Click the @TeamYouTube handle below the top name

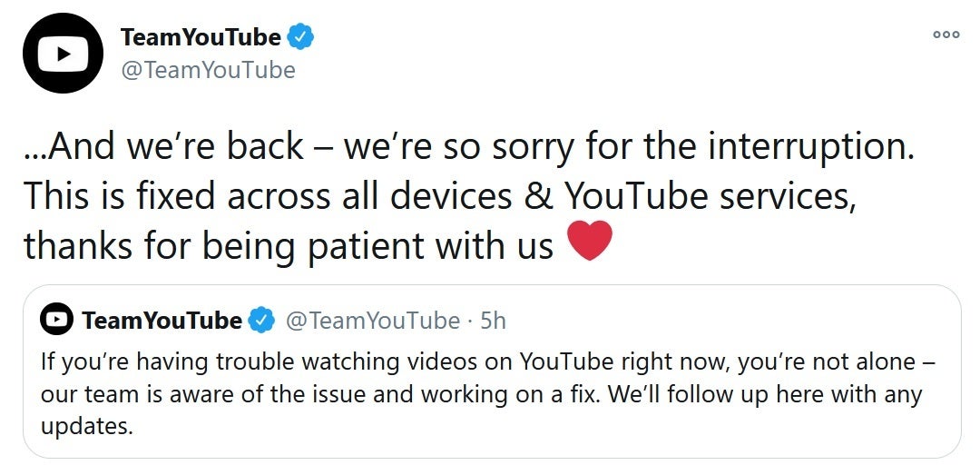[208, 69]
